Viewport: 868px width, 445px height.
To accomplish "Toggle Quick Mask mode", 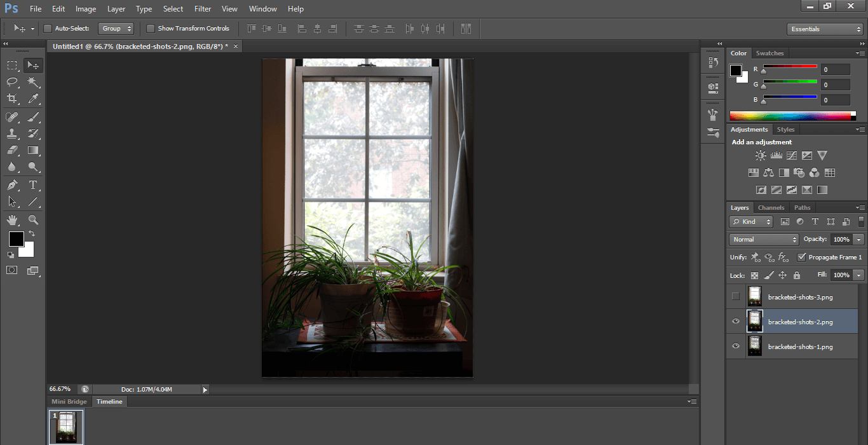I will pos(12,270).
